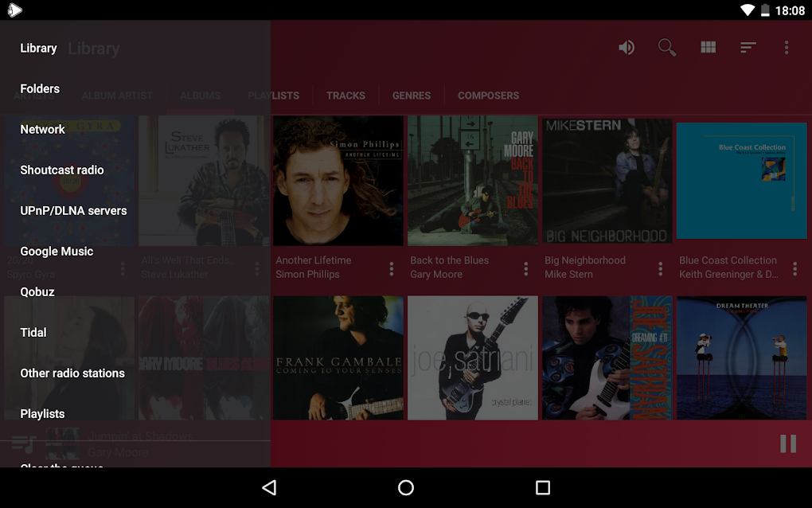The width and height of the screenshot is (812, 508).
Task: Open UPnP/DLNA servers from drawer
Action: click(x=73, y=211)
